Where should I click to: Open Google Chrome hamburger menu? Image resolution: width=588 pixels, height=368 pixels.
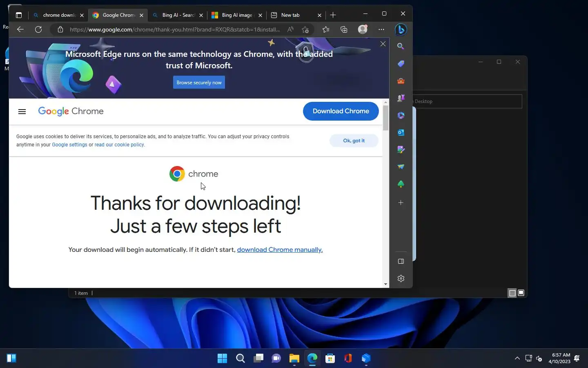pos(22,112)
